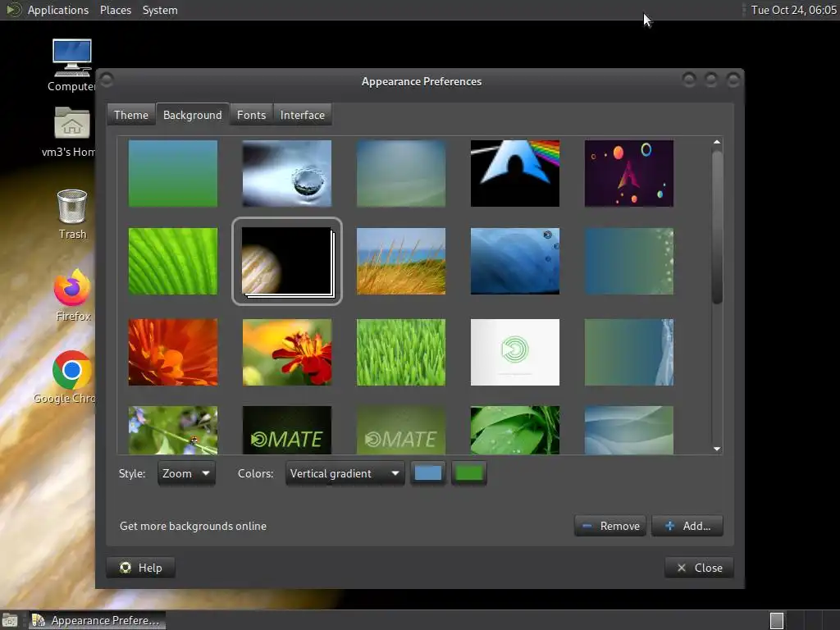Choose the wet green leaves wallpaper
The height and width of the screenshot is (630, 840).
coord(515,430)
